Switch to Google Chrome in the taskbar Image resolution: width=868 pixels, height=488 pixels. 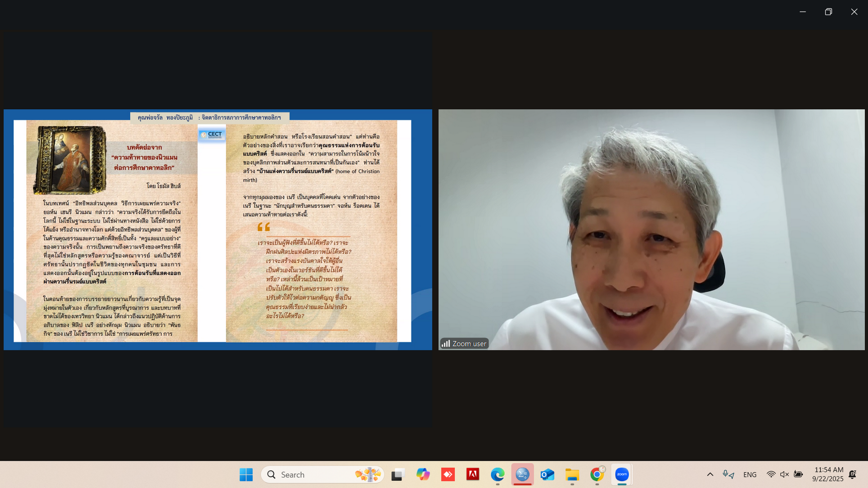click(597, 474)
